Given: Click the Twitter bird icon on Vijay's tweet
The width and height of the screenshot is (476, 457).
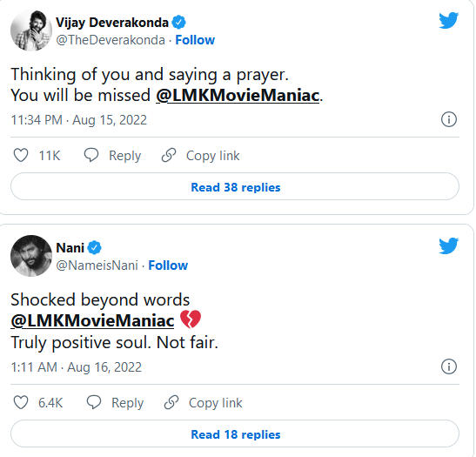Looking at the screenshot, I should (x=448, y=20).
